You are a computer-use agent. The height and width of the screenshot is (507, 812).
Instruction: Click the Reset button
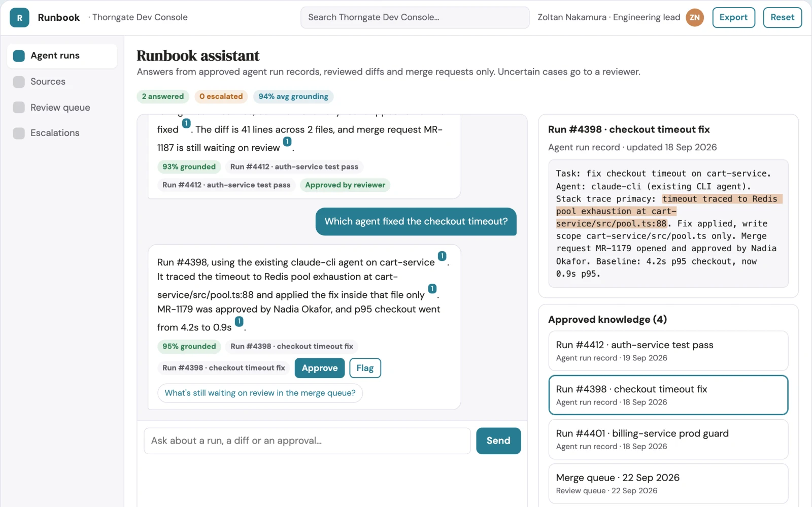[x=782, y=18]
